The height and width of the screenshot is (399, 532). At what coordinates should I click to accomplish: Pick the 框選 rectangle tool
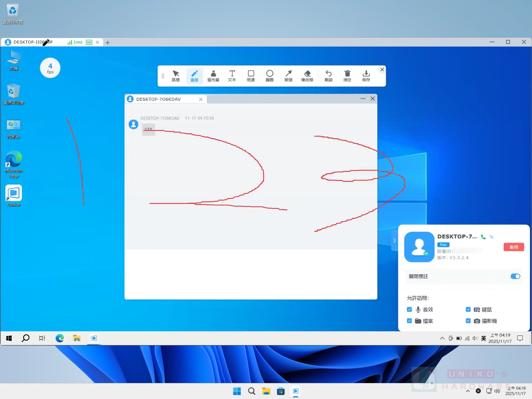coord(251,76)
